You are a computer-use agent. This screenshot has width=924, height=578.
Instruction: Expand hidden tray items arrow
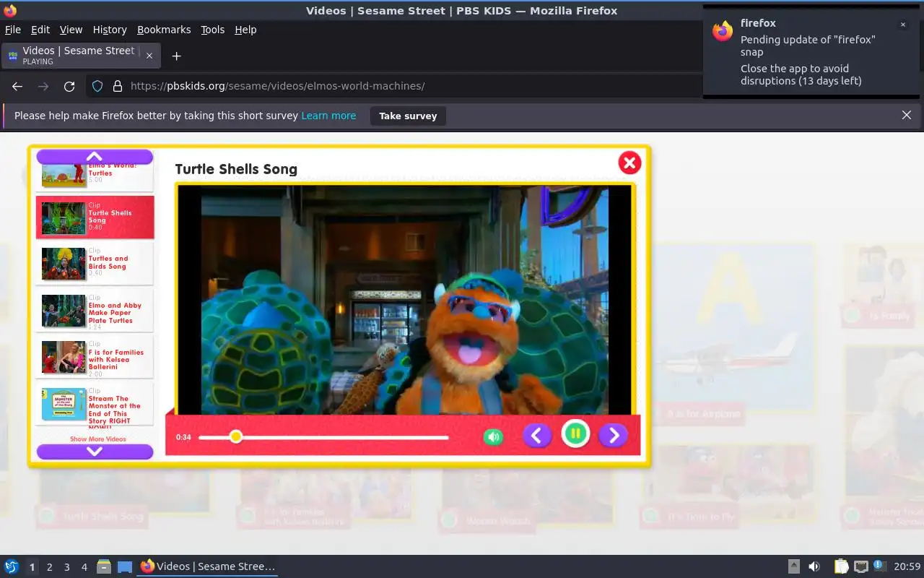pyautogui.click(x=793, y=566)
